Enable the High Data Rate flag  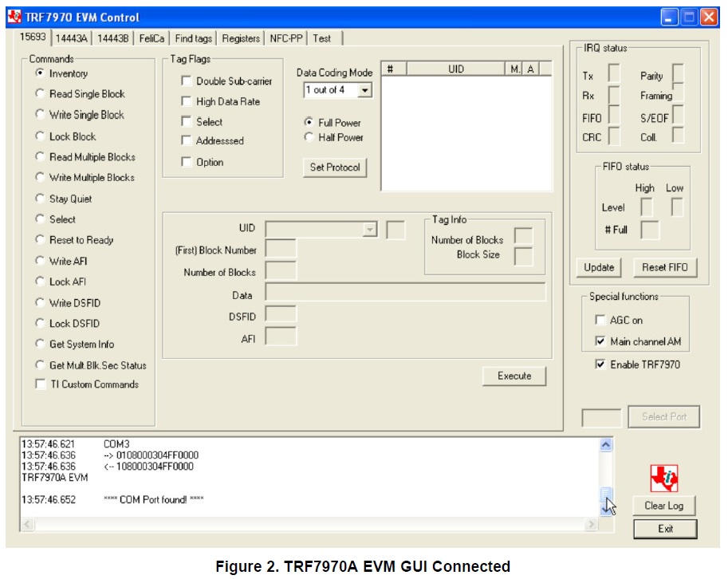point(186,101)
